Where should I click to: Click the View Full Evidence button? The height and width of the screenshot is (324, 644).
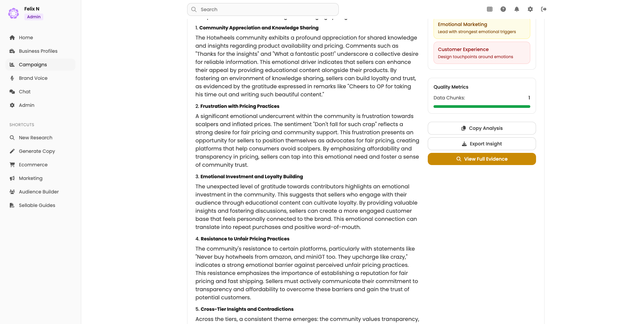point(482,159)
